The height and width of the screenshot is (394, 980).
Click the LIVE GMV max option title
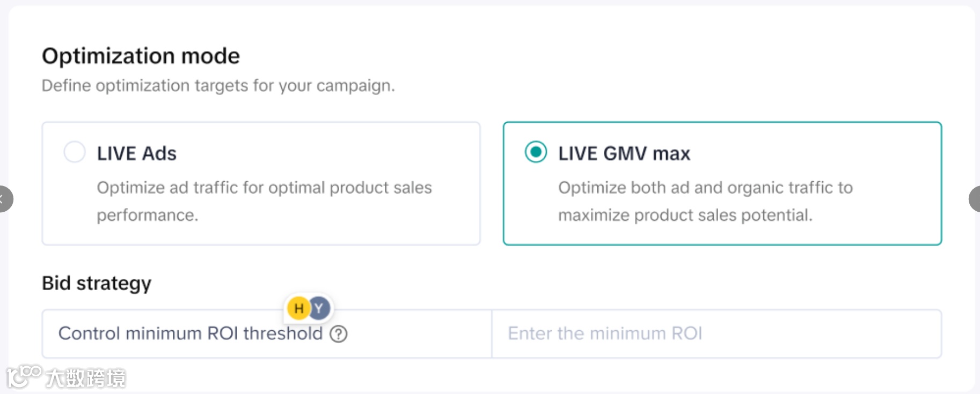624,154
